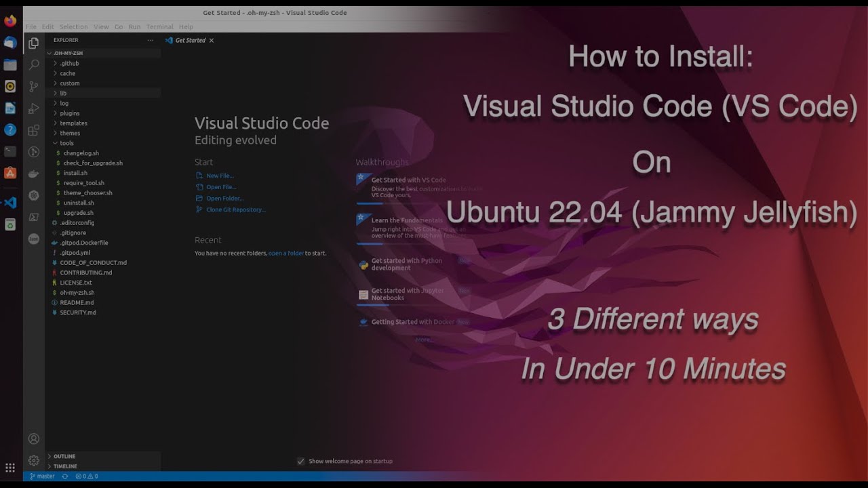Open the JSON extension icon in activity bar

(33, 239)
